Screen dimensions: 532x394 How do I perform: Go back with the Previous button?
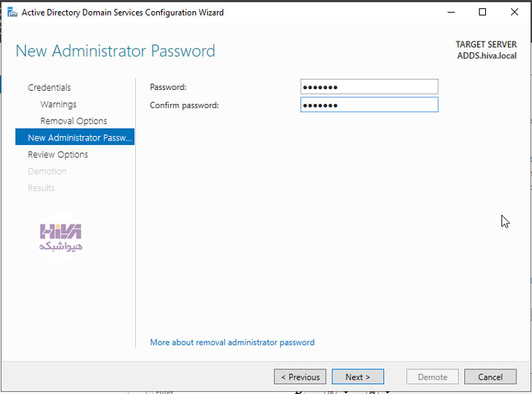pos(300,377)
